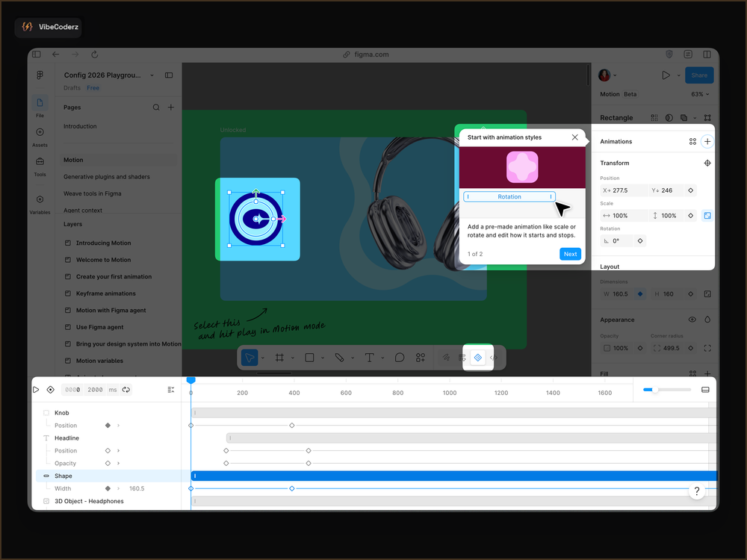The width and height of the screenshot is (747, 560).
Task: Play the timeline animation
Action: (36, 390)
